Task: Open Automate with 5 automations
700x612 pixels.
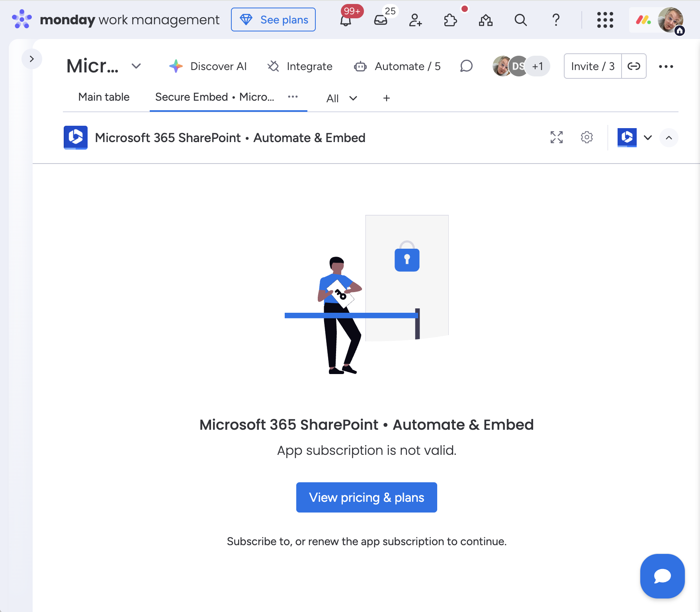Action: [397, 66]
